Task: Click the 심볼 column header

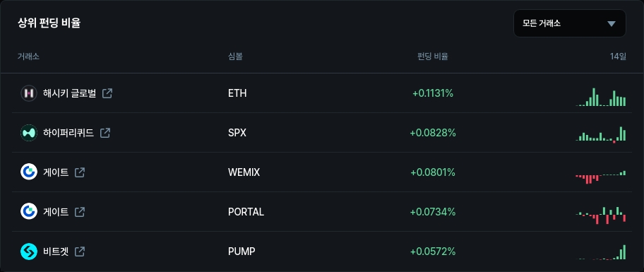Action: (x=235, y=57)
